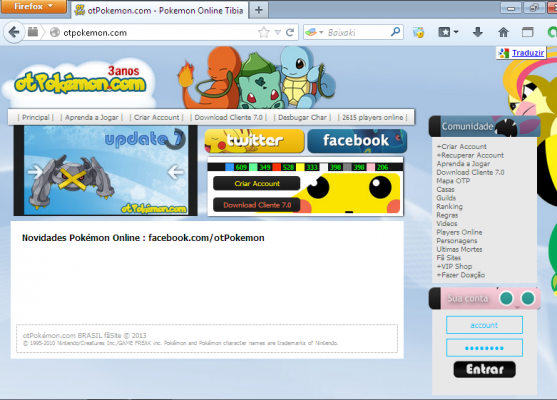The width and height of the screenshot is (557, 400).
Task: Click the otPokemon.com logo
Action: click(x=80, y=82)
